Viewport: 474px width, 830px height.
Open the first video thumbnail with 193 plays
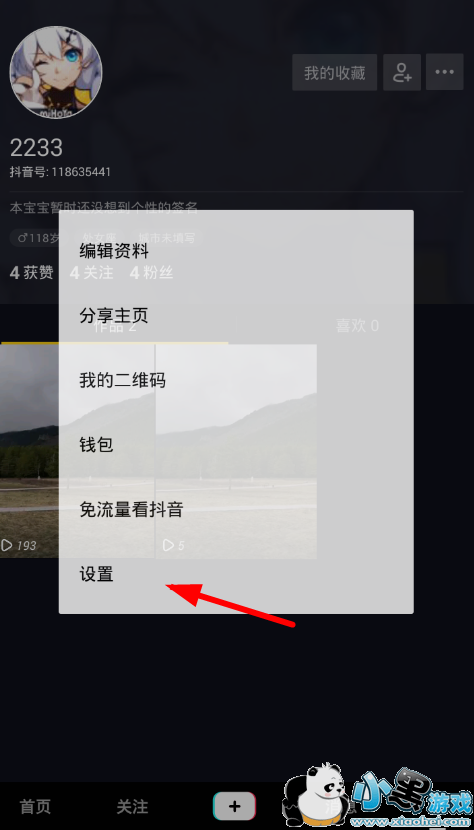tap(29, 451)
